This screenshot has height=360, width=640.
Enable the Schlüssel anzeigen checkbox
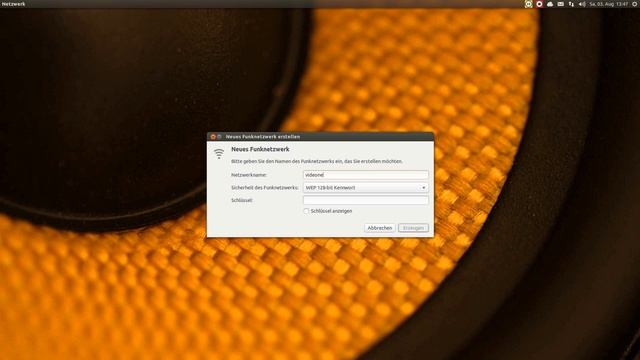point(306,211)
